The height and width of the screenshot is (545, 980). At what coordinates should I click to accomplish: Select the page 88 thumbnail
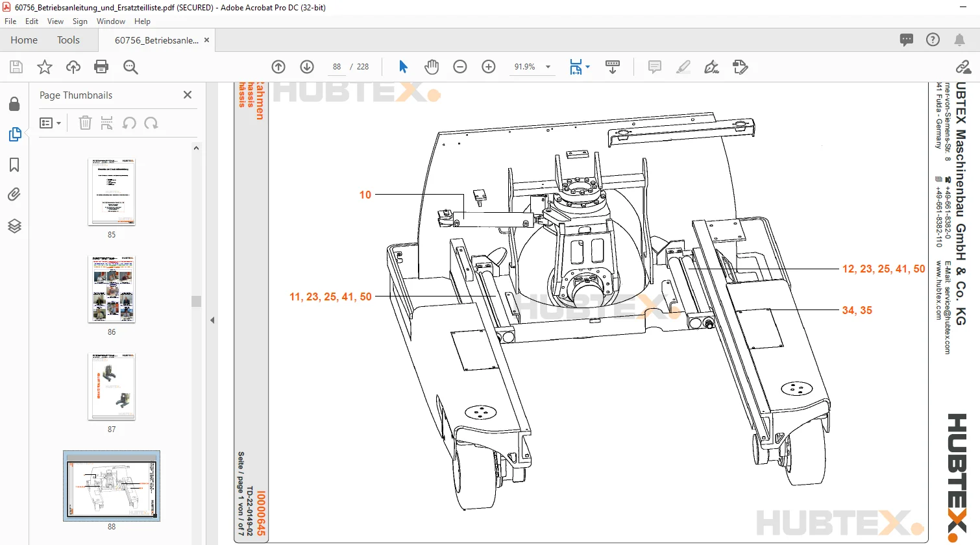pyautogui.click(x=112, y=486)
